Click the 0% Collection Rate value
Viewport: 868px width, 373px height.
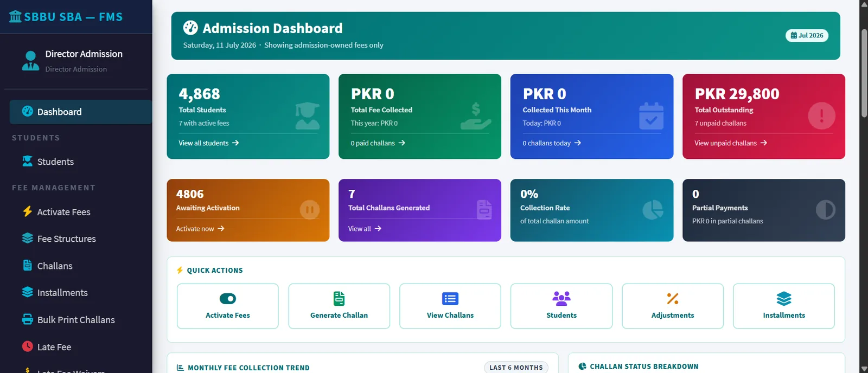529,194
